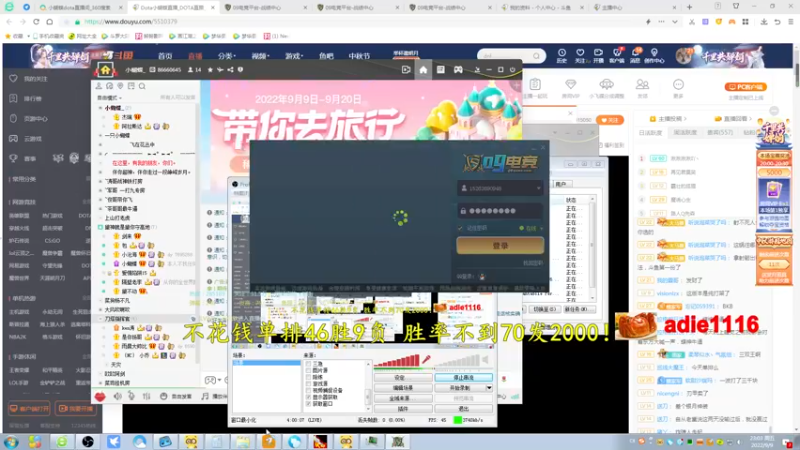The height and width of the screenshot is (450, 800).
Task: Click the search magnifier above YY channel list
Action: (142, 86)
